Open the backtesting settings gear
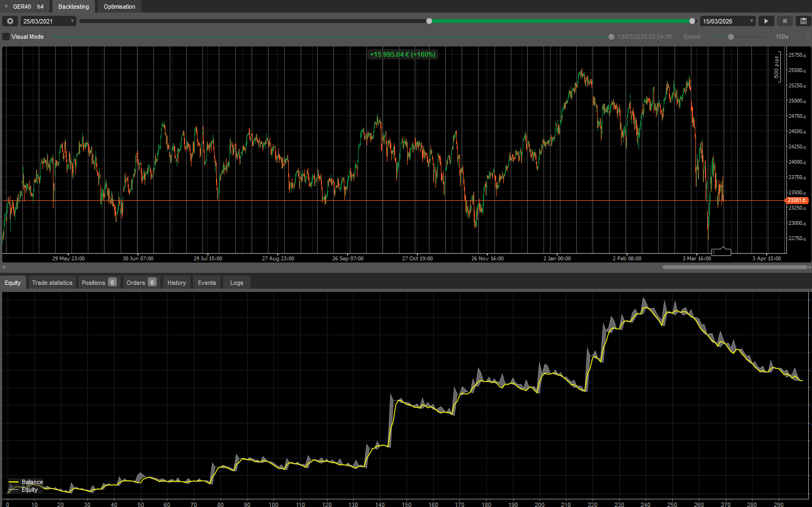The image size is (812, 507). [x=10, y=21]
